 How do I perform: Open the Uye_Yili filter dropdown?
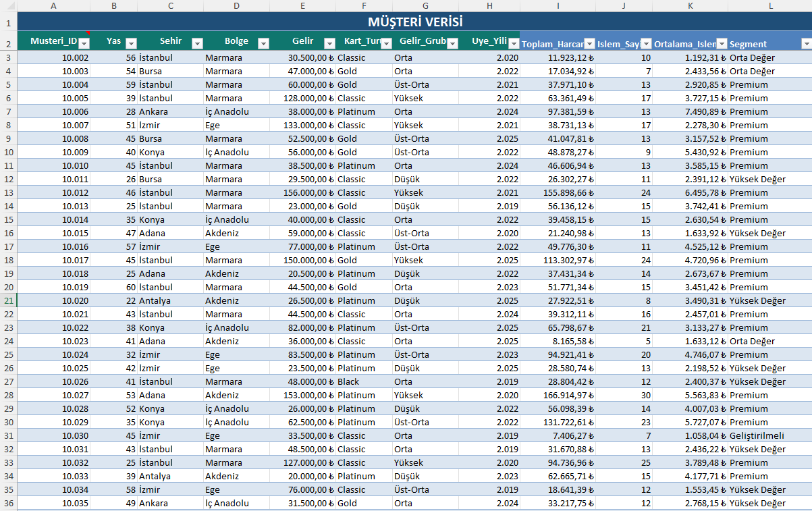click(514, 43)
